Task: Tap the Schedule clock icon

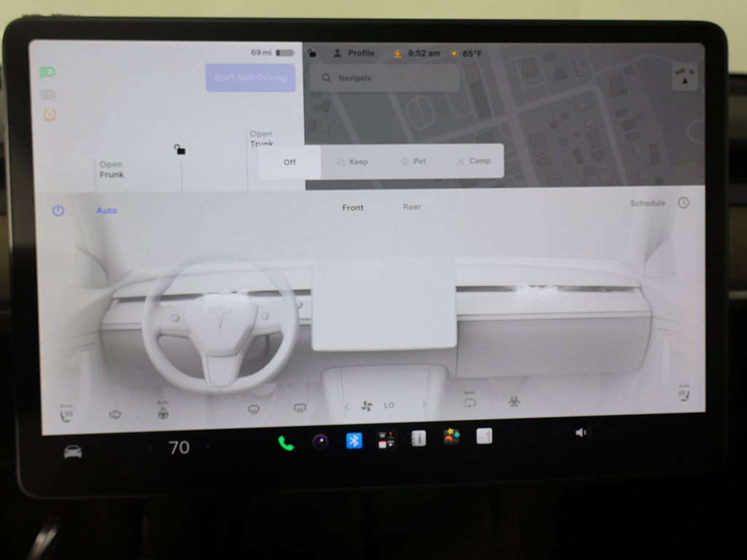Action: (683, 203)
